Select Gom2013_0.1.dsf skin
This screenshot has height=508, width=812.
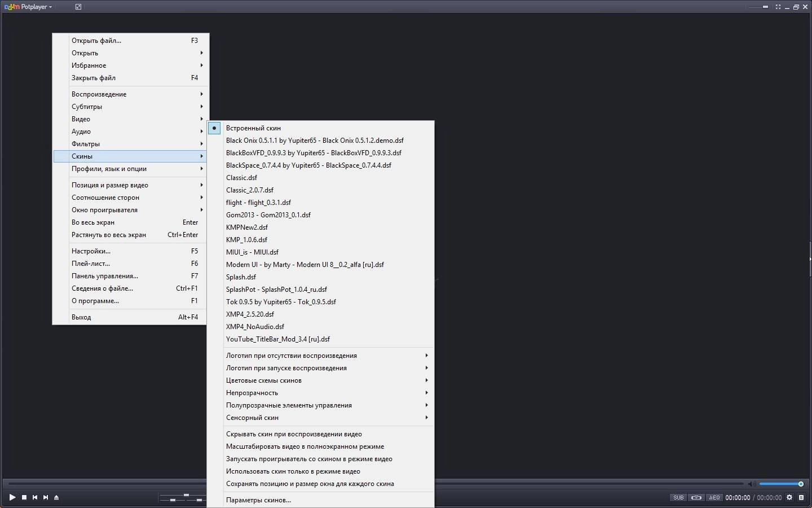pos(321,215)
